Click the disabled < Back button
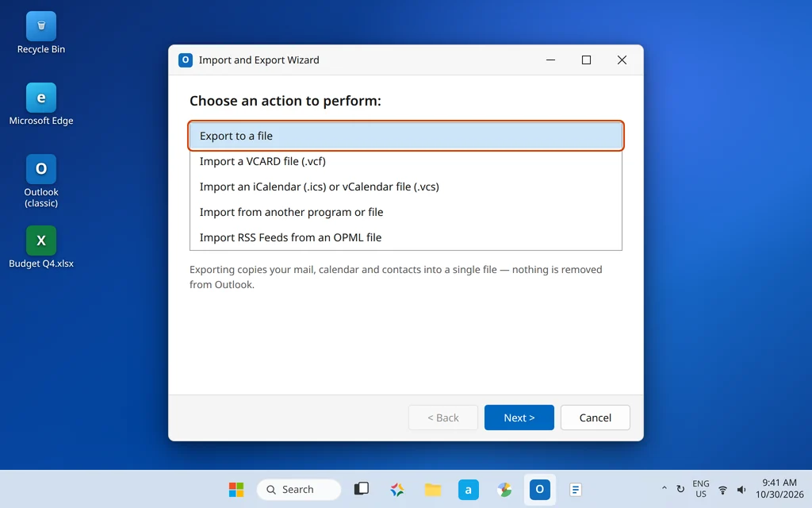812x508 pixels. tap(442, 418)
